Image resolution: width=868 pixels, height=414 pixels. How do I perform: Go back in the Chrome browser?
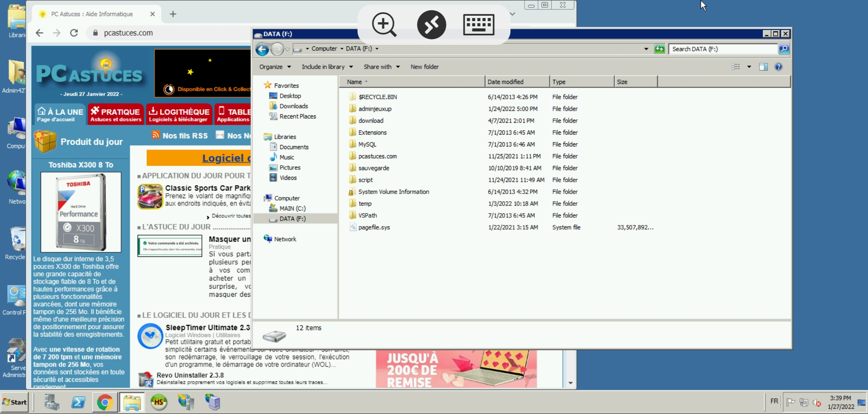[39, 33]
